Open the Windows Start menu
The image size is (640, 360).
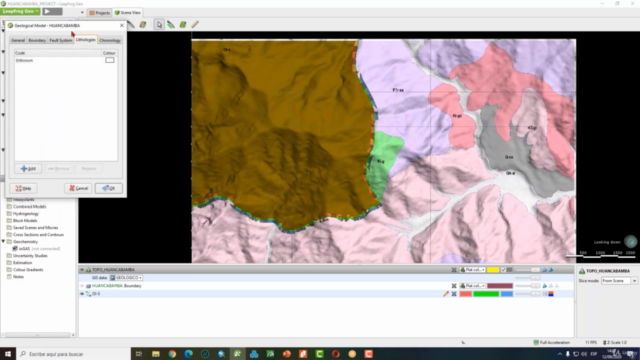8,354
